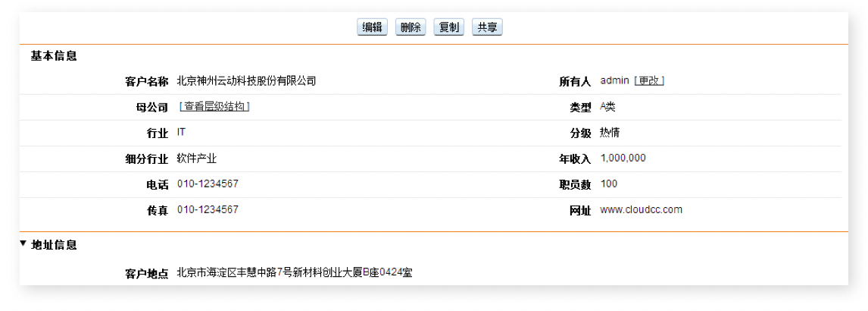This screenshot has height=311, width=868.
Task: Click the 行业 field label
Action: (157, 134)
